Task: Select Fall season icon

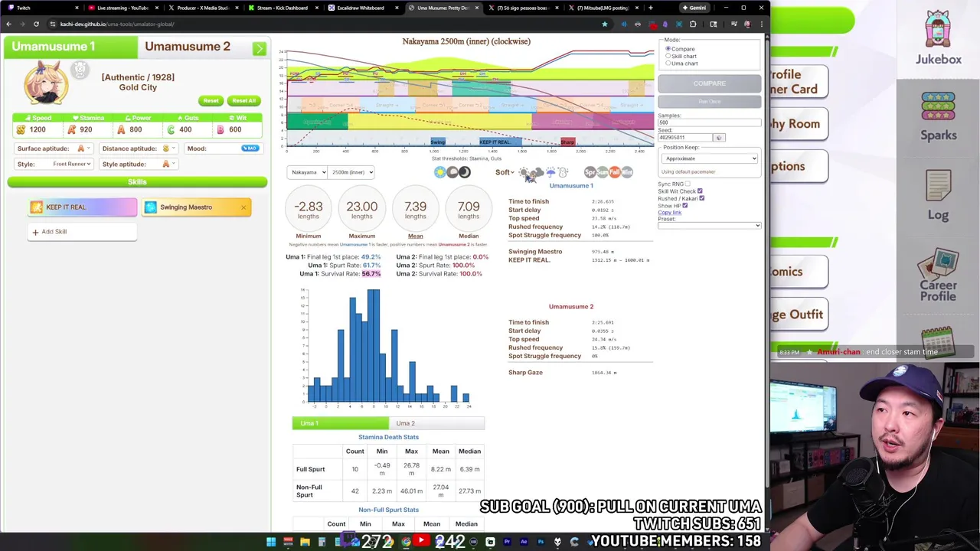Action: [x=615, y=172]
